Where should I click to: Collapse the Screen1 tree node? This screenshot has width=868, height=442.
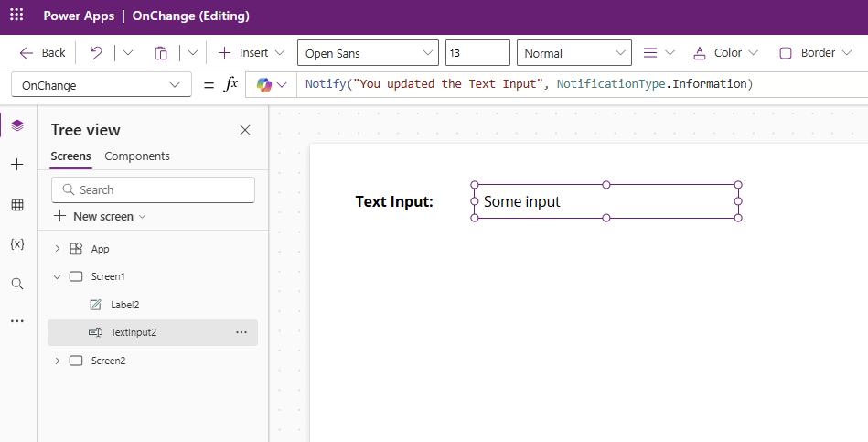(57, 276)
